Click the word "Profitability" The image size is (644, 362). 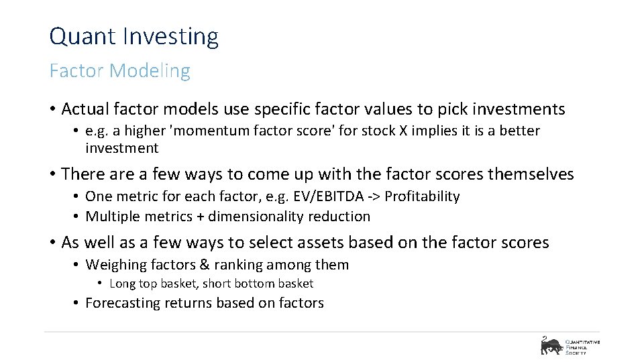[x=422, y=196]
